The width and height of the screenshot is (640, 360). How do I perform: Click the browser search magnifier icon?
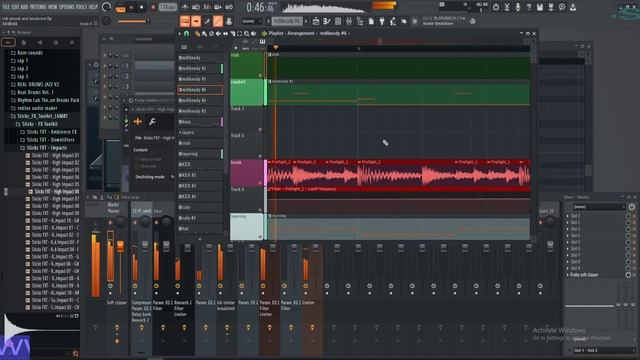point(76,353)
